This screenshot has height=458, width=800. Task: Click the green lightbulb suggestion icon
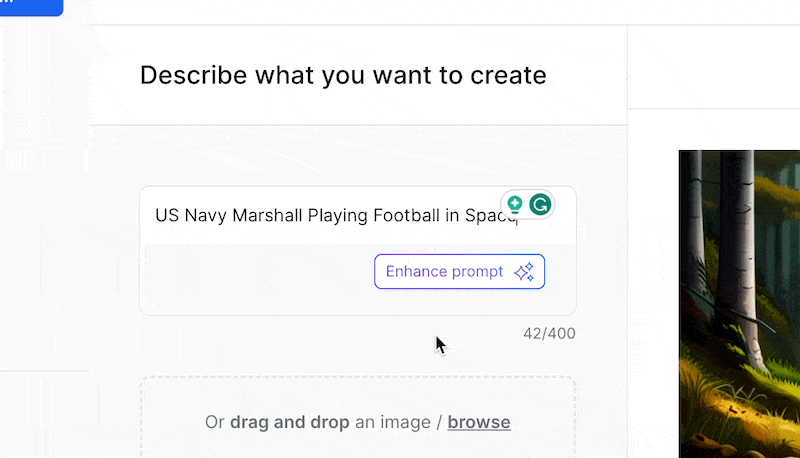[x=515, y=204]
